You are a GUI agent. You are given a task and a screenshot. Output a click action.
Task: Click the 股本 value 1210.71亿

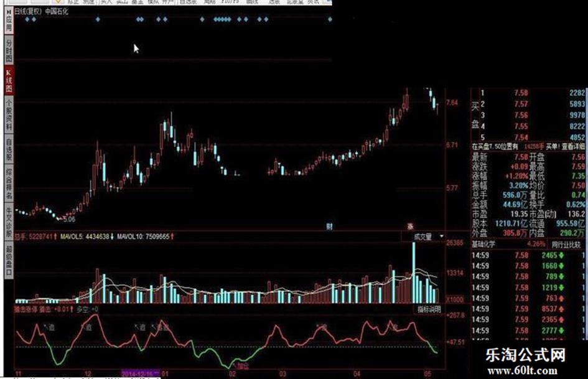(x=511, y=223)
